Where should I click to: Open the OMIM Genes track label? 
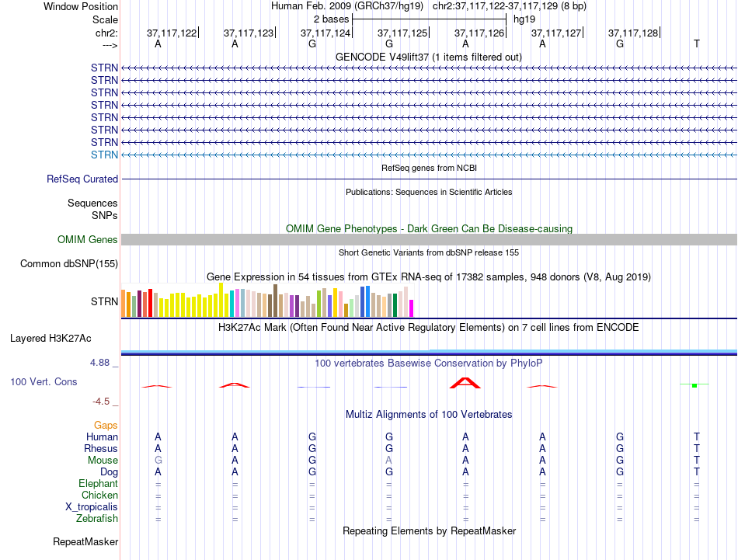point(87,239)
